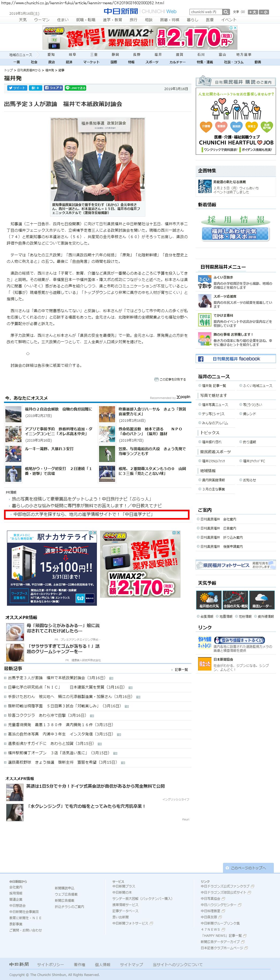The image size is (280, 980).
Task: Open 花粉情報 weather link
Action: 245,616
